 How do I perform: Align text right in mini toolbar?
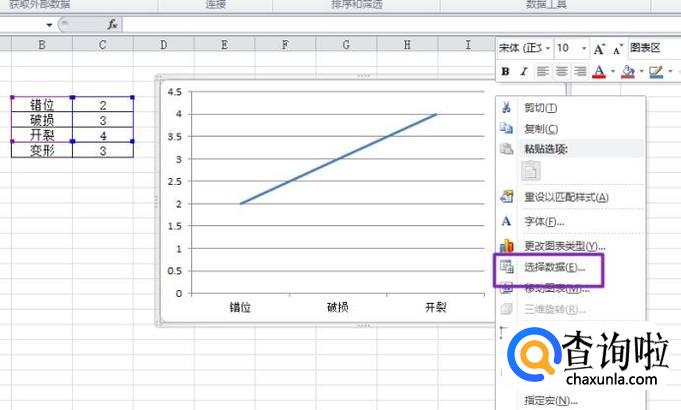click(580, 71)
